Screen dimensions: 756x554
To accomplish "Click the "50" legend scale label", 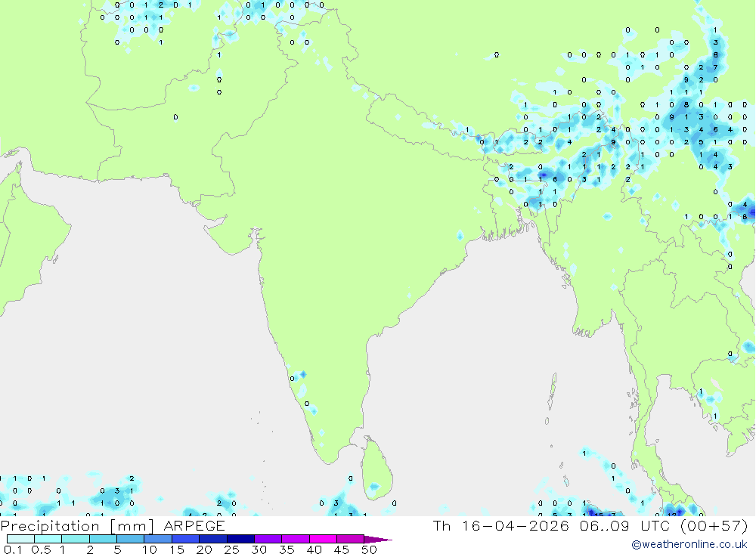I will click(370, 549).
